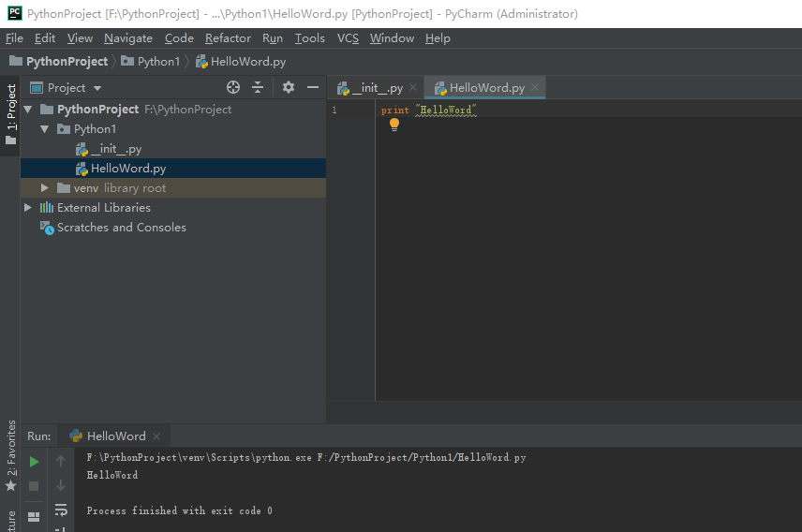The width and height of the screenshot is (802, 532).
Task: Expand the venv library root folder
Action: pyautogui.click(x=44, y=188)
